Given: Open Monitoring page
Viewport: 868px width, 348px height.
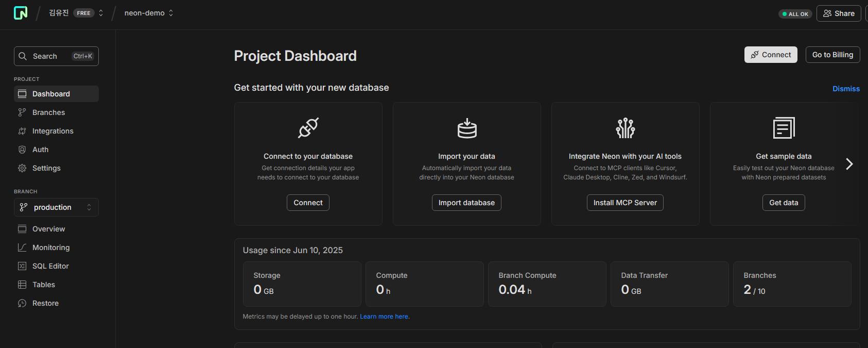Looking at the screenshot, I should [x=56, y=247].
